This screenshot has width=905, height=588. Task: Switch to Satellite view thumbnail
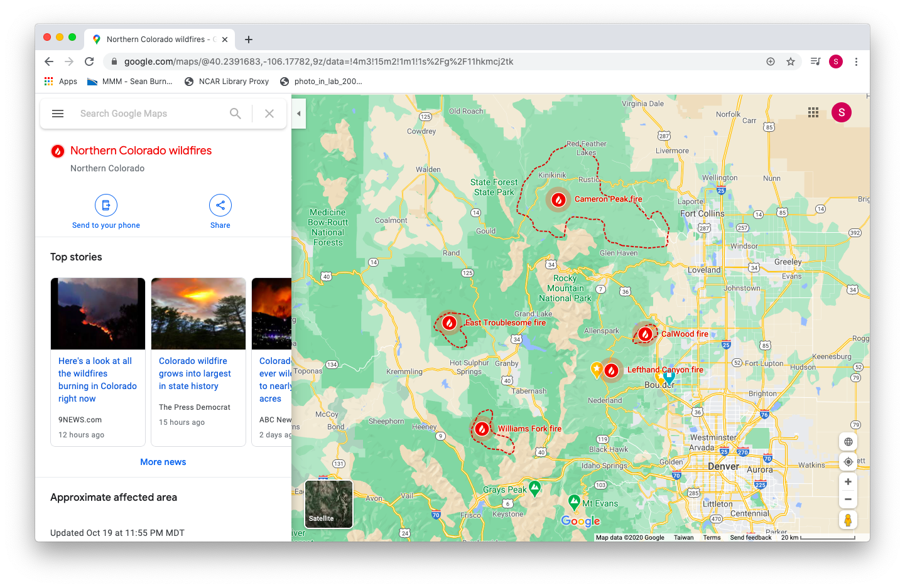[328, 504]
